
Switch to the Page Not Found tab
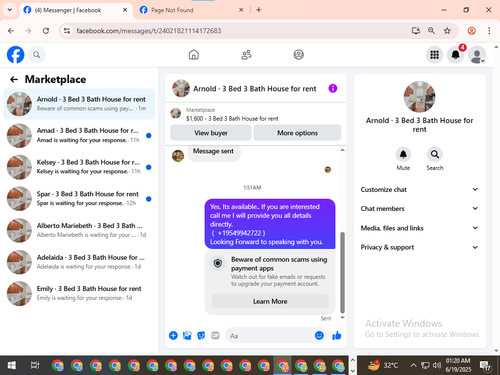[191, 10]
